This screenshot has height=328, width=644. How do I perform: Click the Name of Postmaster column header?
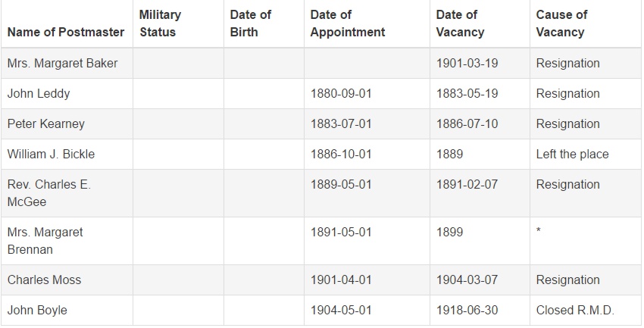tap(66, 32)
